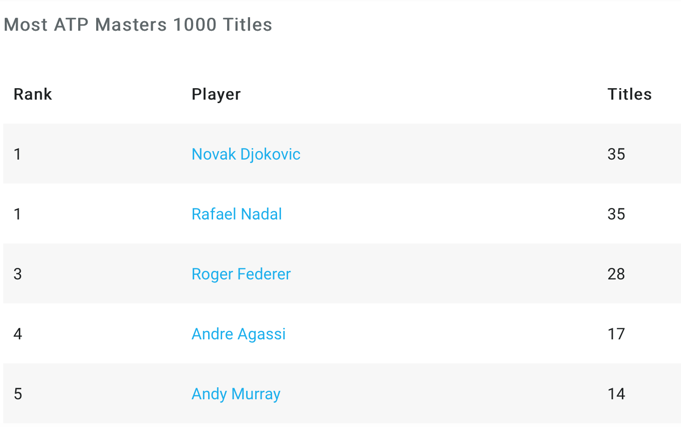This screenshot has height=427, width=681.
Task: Select the titles value 14
Action: click(x=616, y=394)
